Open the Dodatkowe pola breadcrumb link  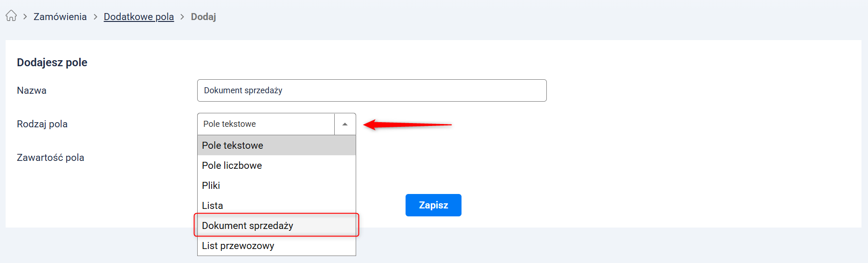click(x=138, y=17)
